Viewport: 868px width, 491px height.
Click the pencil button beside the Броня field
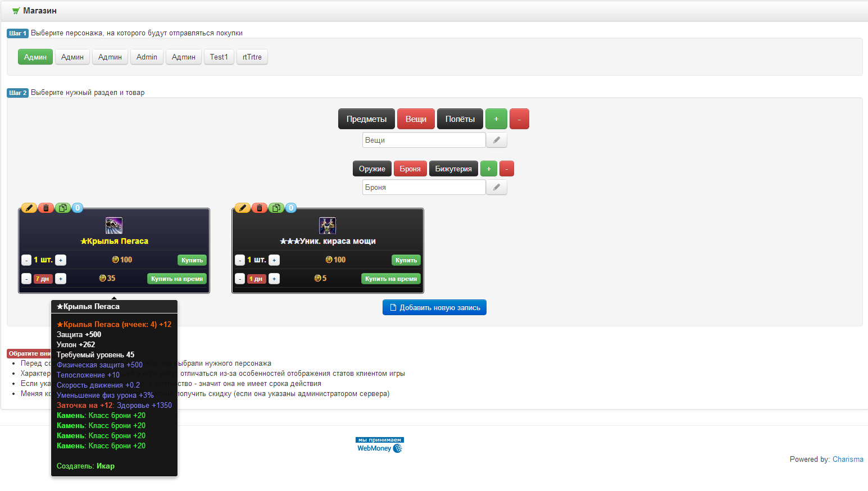[497, 187]
